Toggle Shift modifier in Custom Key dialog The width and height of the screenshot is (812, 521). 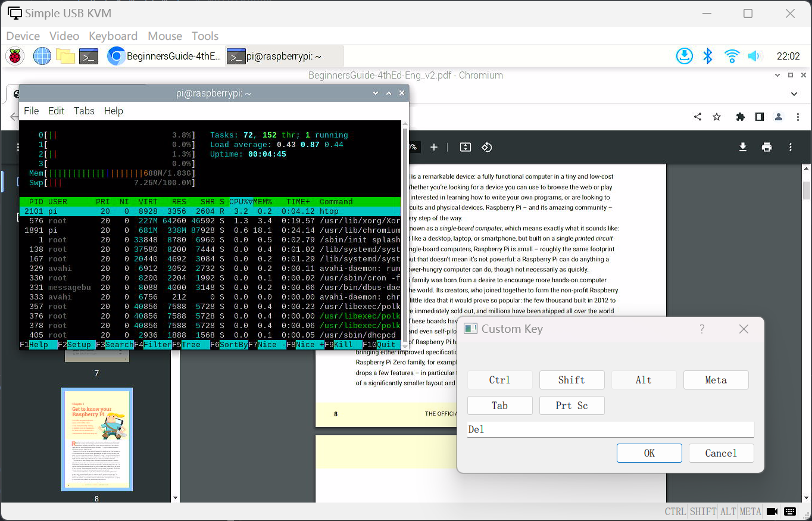571,380
